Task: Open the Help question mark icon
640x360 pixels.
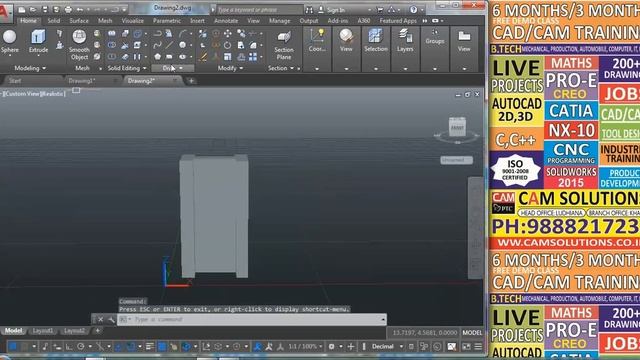Action: pyautogui.click(x=413, y=9)
